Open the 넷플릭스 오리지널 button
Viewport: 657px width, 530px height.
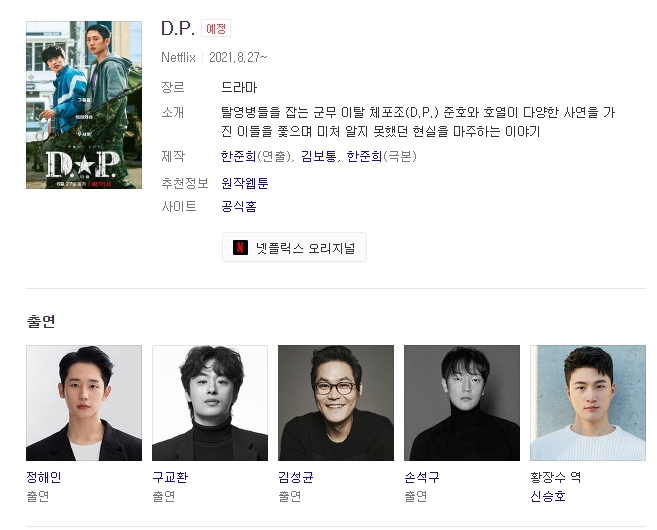294,247
